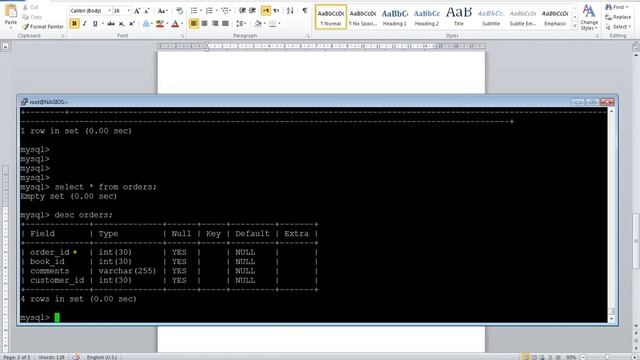This screenshot has height=360, width=640.
Task: Select left-to-right text direction
Action: [266, 11]
